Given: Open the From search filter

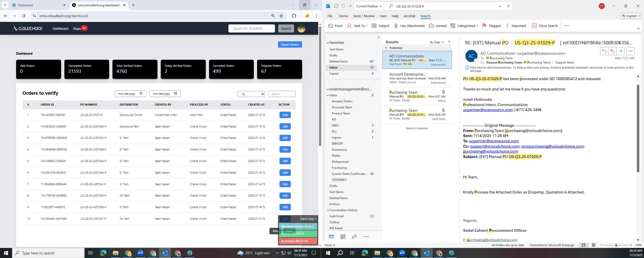Looking at the screenshot, I should [336, 26].
